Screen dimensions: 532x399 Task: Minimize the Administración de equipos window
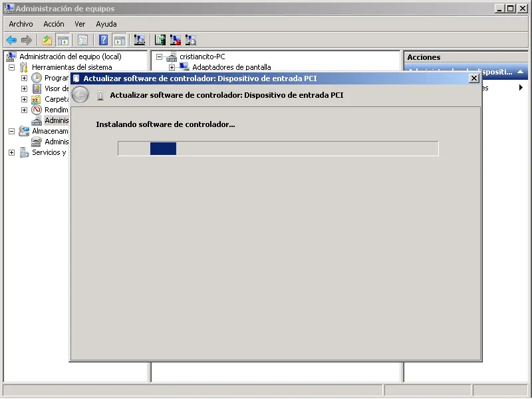point(499,9)
